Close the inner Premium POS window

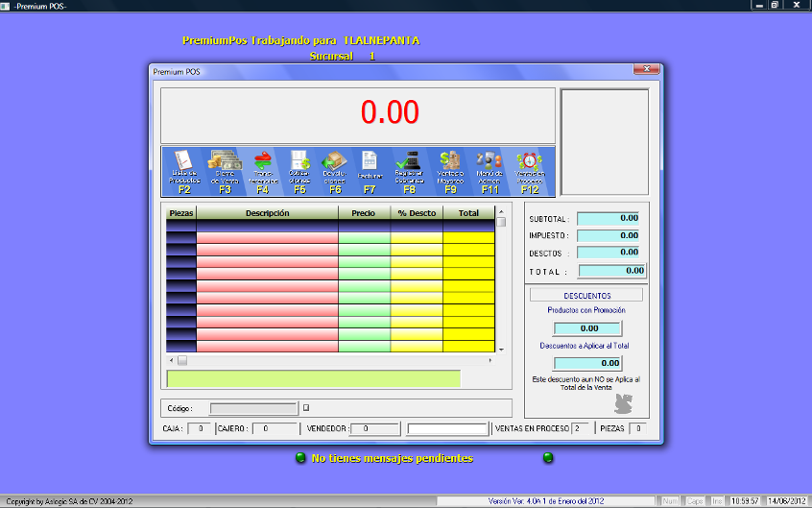pos(646,69)
